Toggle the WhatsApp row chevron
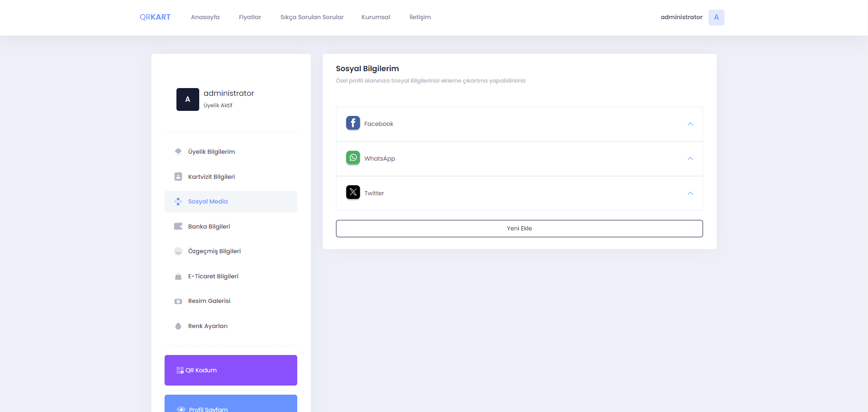This screenshot has width=868, height=412. [690, 159]
